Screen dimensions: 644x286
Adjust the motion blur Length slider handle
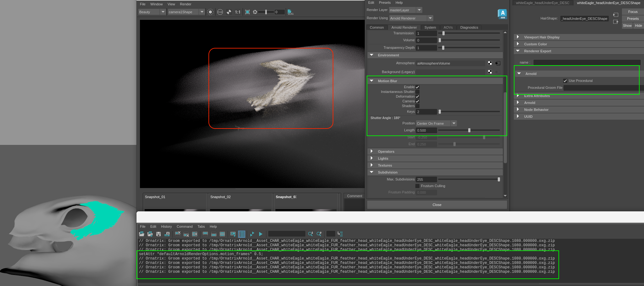469,130
